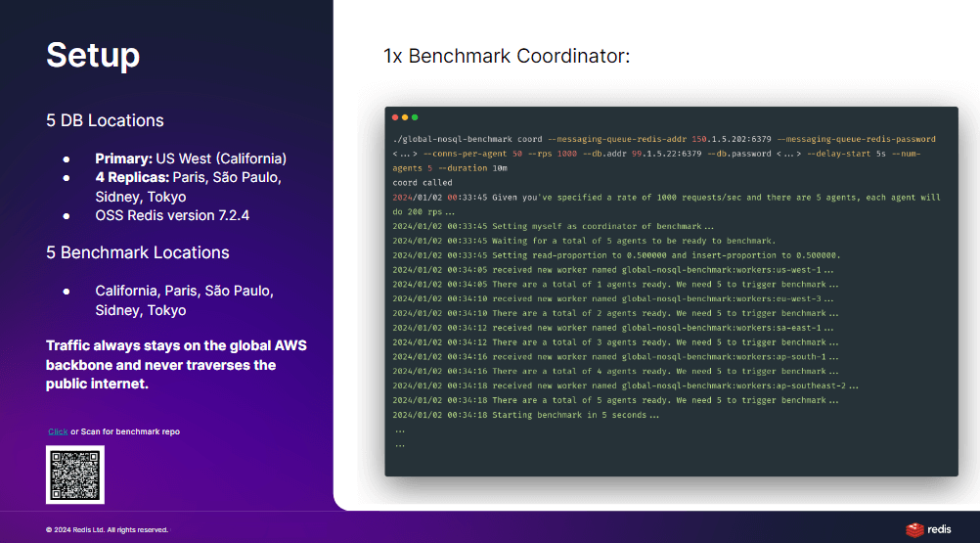Select 'agents 5 --duration 10m' command line
The height and width of the screenshot is (543, 980).
point(450,168)
